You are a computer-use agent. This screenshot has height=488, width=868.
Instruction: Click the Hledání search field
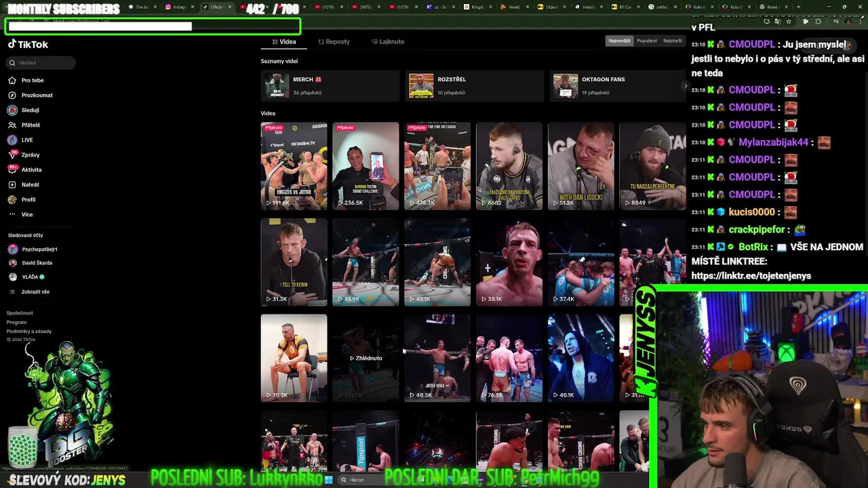tap(41, 62)
